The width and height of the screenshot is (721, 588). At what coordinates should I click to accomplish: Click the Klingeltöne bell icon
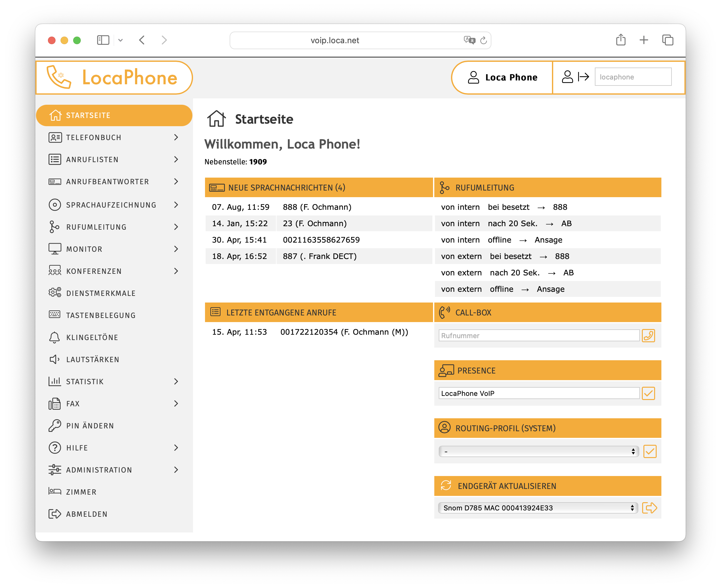55,337
